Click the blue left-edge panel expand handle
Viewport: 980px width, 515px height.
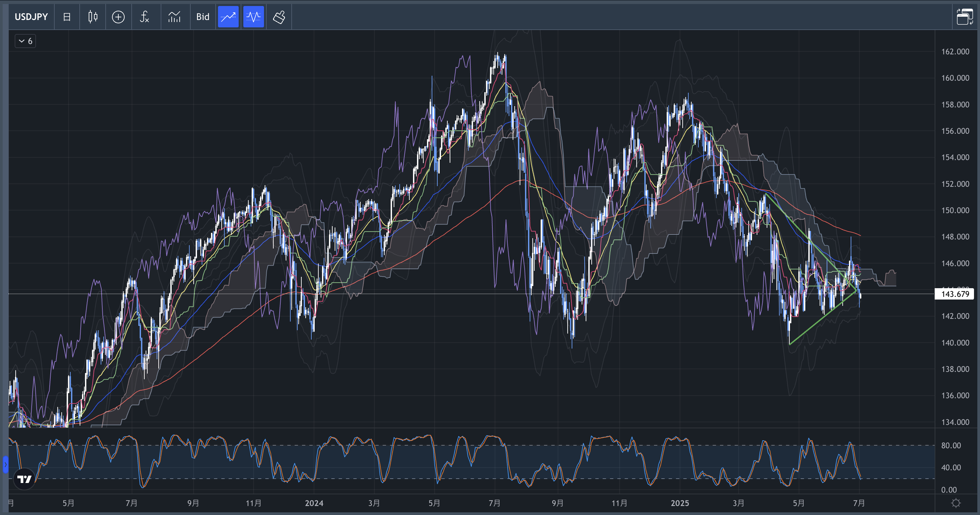click(5, 464)
